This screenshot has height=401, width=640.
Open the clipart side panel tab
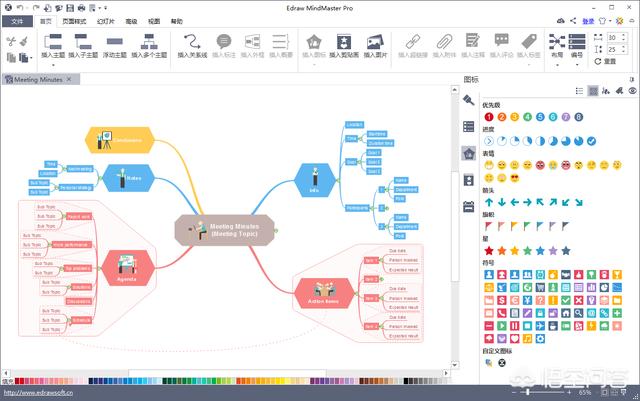click(x=469, y=180)
